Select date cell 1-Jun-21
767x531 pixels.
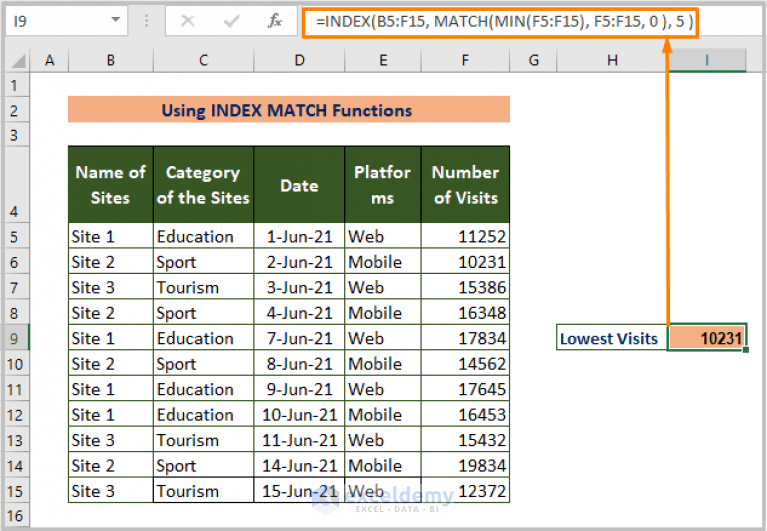pos(299,236)
